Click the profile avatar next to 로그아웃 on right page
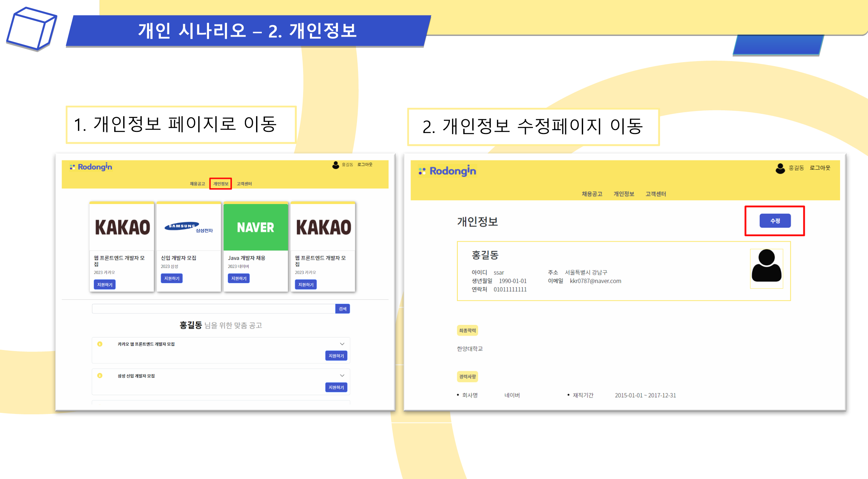Viewport: 868px width, 479px height. (x=780, y=168)
